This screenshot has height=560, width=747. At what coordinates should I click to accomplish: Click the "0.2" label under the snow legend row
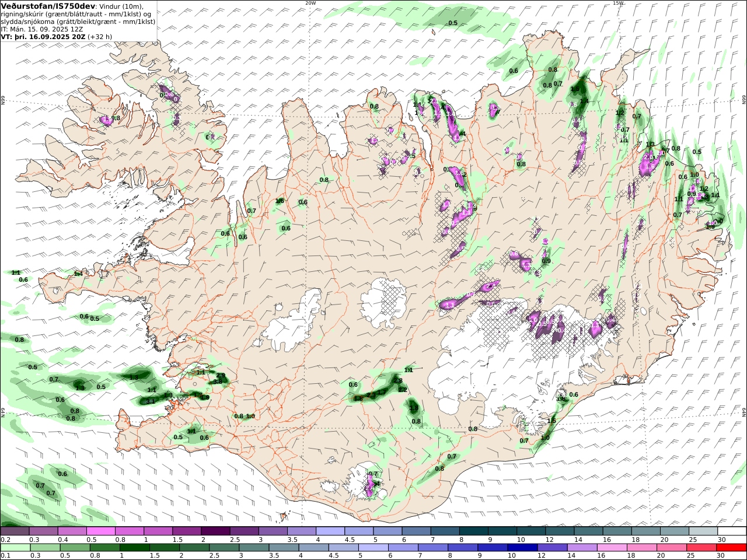click(5, 540)
